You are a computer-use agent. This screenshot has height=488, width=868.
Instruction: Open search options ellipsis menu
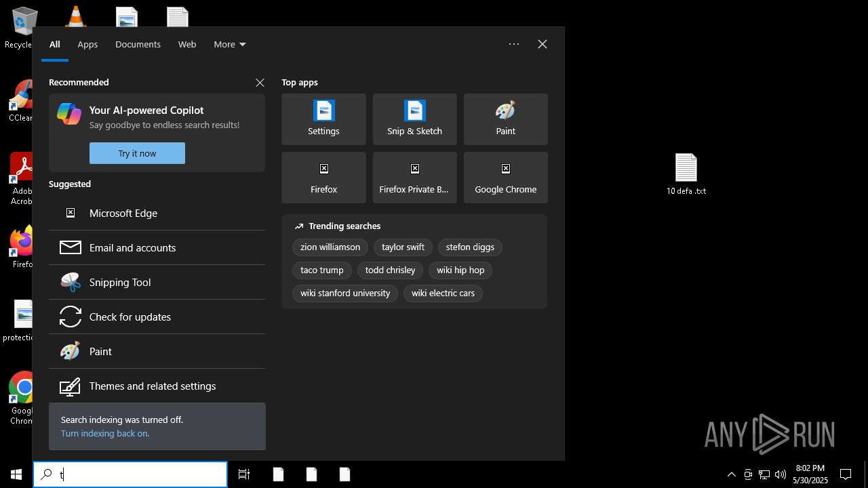[514, 44]
